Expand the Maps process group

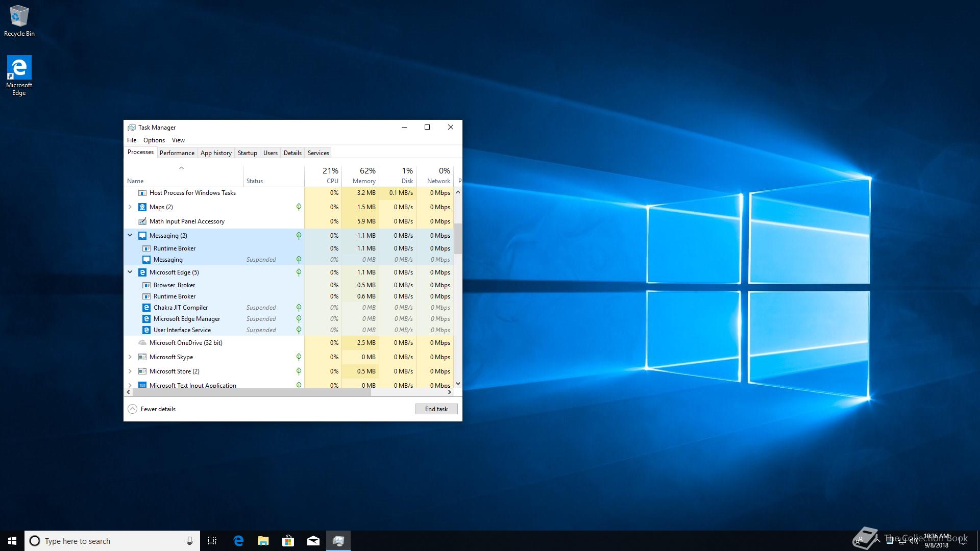[130, 207]
